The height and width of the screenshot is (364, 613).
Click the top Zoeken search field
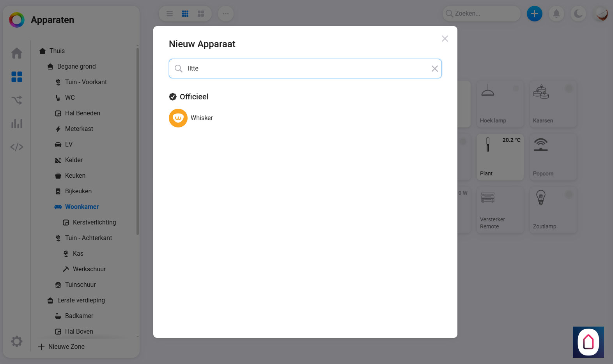(482, 14)
